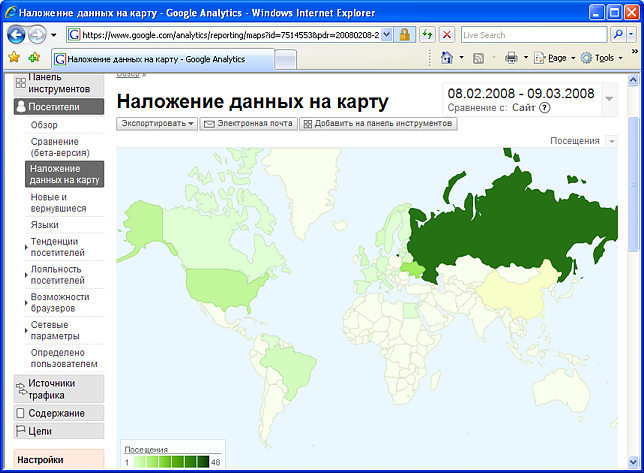644x473 pixels.
Task: Click the Посещения legend color scale
Action: pyautogui.click(x=172, y=462)
